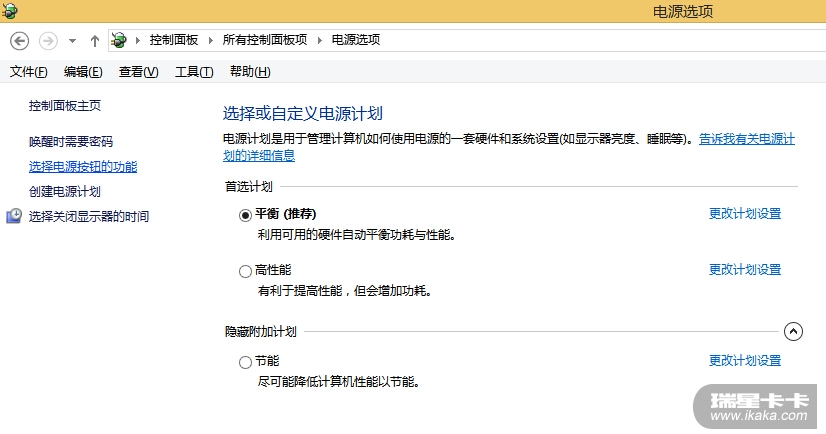826x434 pixels.
Task: Click the display-off time icon in the sidebar
Action: [x=14, y=216]
